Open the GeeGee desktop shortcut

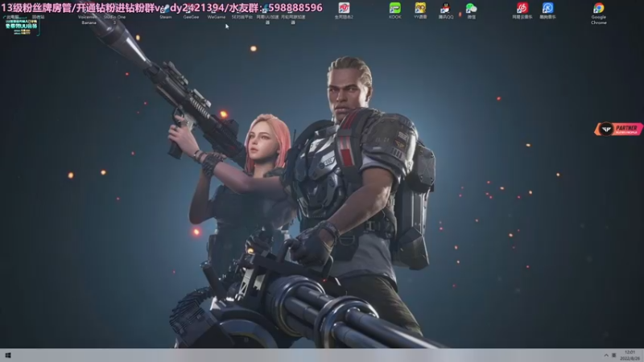[191, 12]
